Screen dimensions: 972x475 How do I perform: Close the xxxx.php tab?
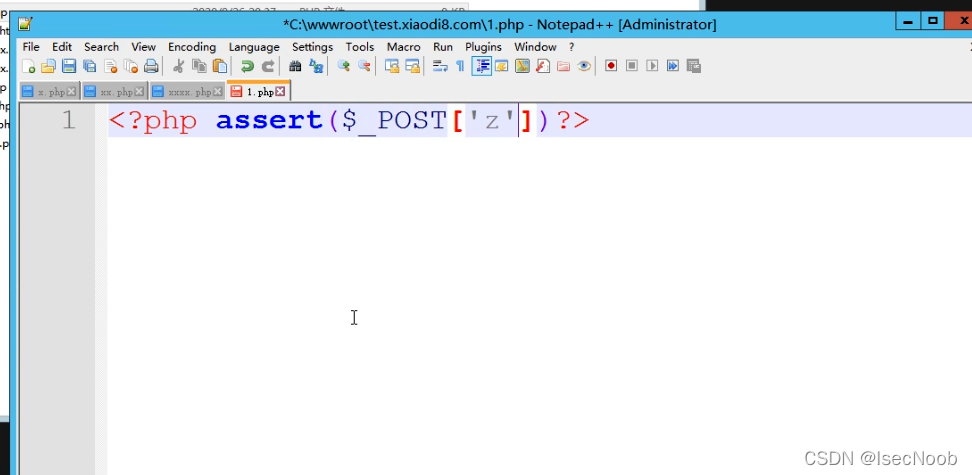[x=218, y=92]
